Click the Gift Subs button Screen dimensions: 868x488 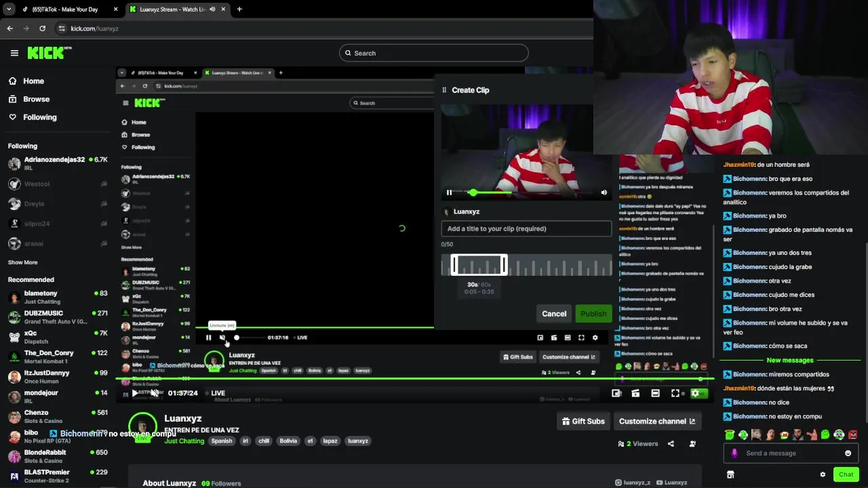point(583,422)
